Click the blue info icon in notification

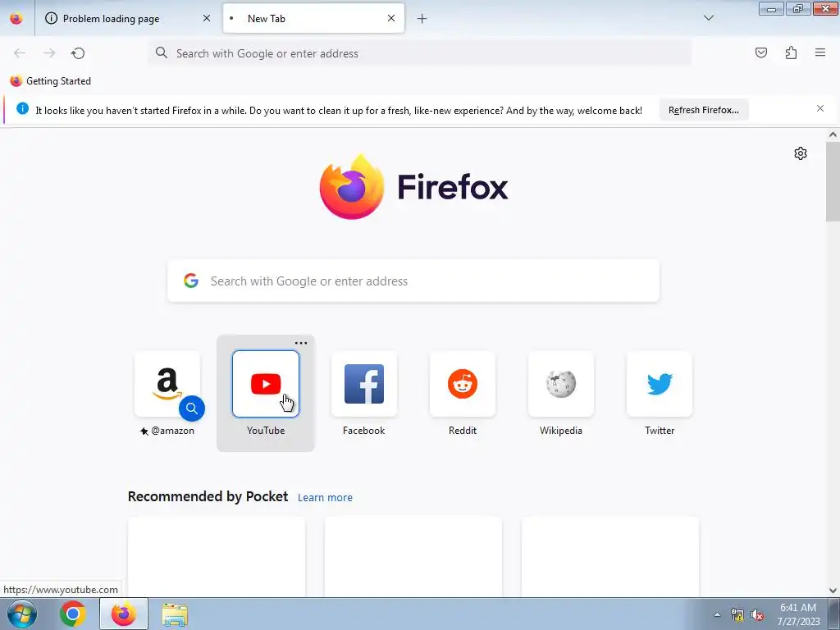(22, 109)
